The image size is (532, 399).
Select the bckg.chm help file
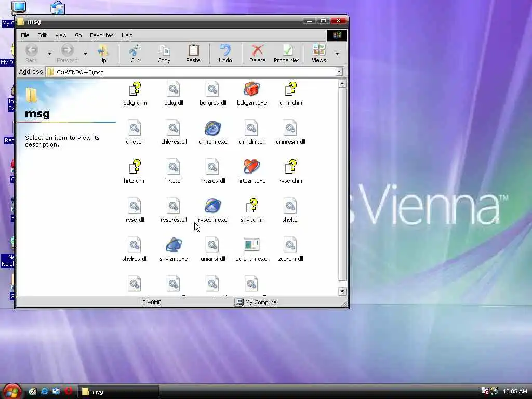point(135,94)
